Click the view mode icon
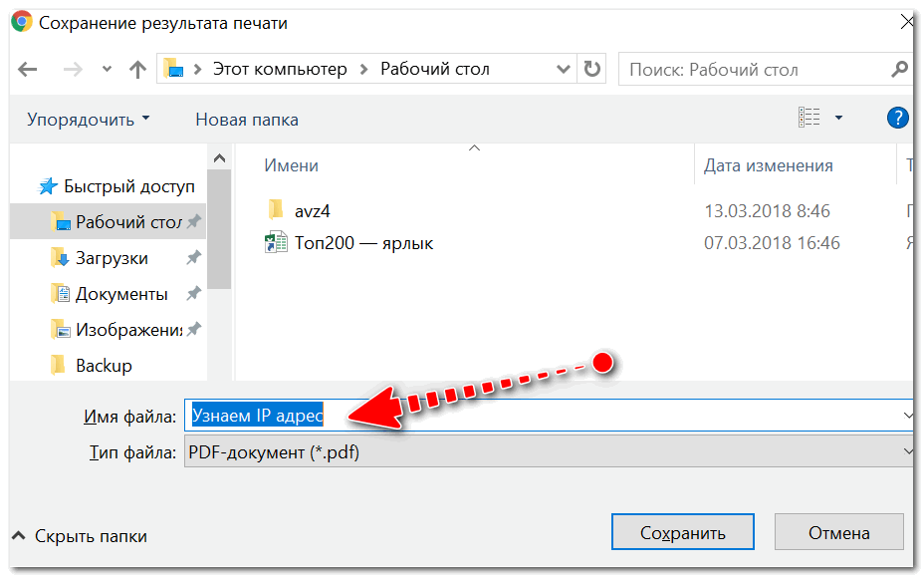This screenshot has height=578, width=924. 808,119
